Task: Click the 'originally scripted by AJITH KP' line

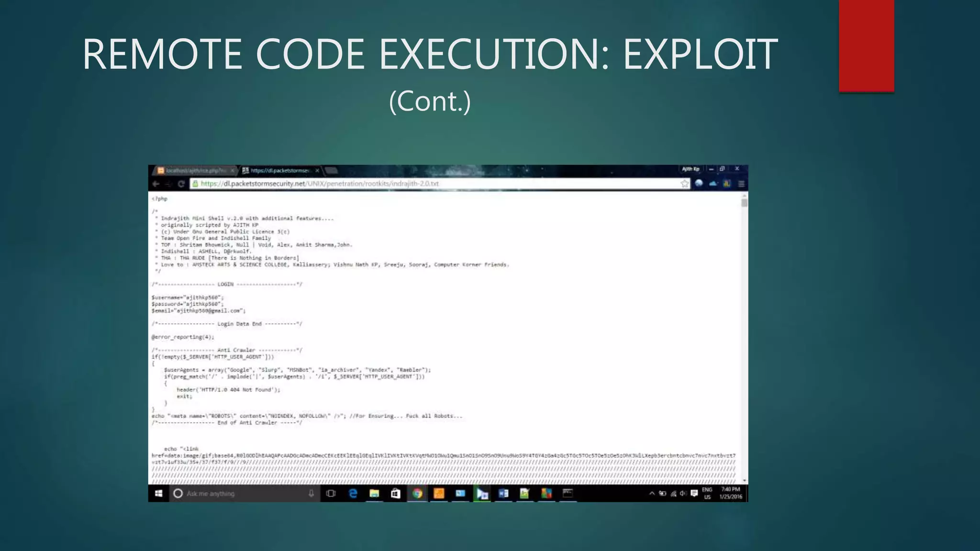Action: tap(207, 225)
